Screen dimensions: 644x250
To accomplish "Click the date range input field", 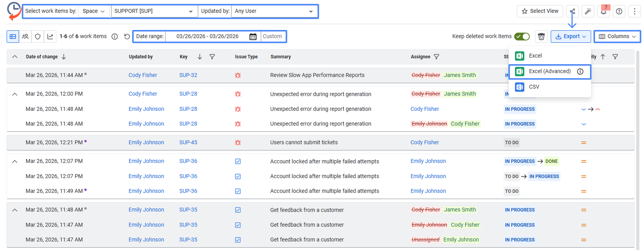I will [x=208, y=37].
